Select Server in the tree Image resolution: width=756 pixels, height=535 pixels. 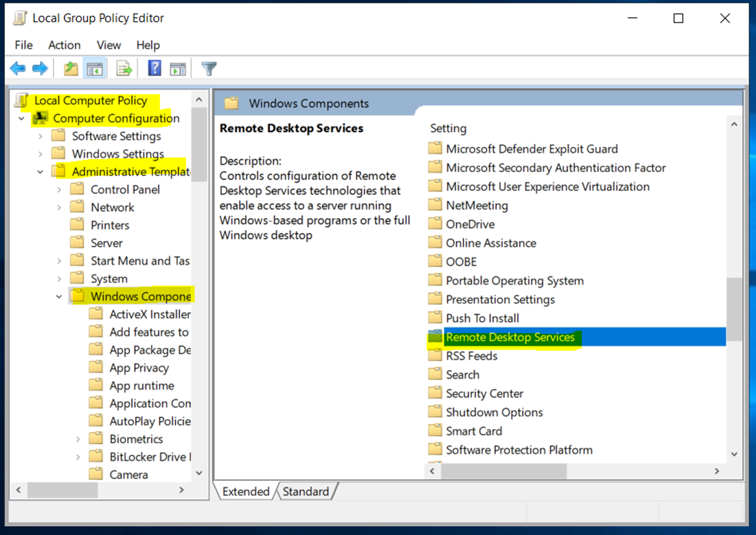(106, 243)
